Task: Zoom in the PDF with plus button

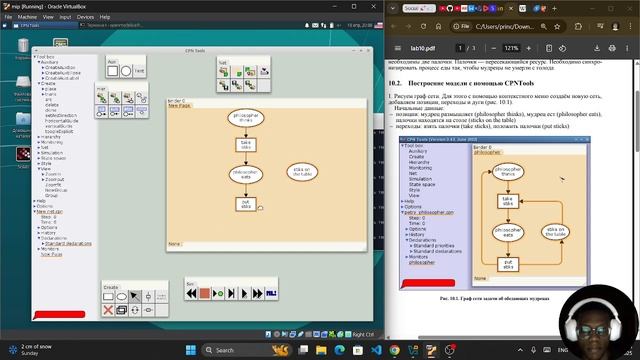Action: click(x=529, y=48)
